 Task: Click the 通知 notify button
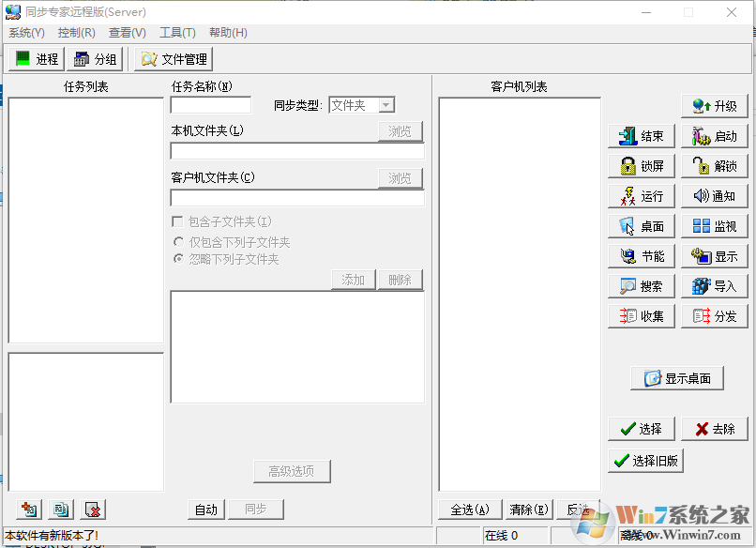[715, 196]
